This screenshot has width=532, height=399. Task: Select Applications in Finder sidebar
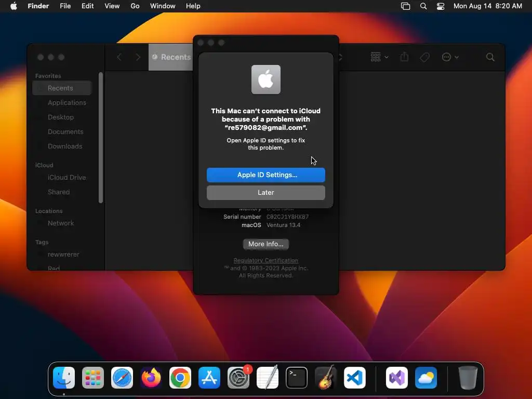click(62, 103)
